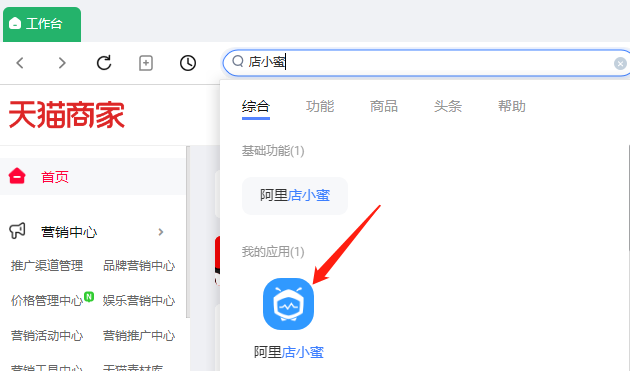This screenshot has height=371, width=630.
Task: Reload the page with the refresh icon
Action: [104, 63]
